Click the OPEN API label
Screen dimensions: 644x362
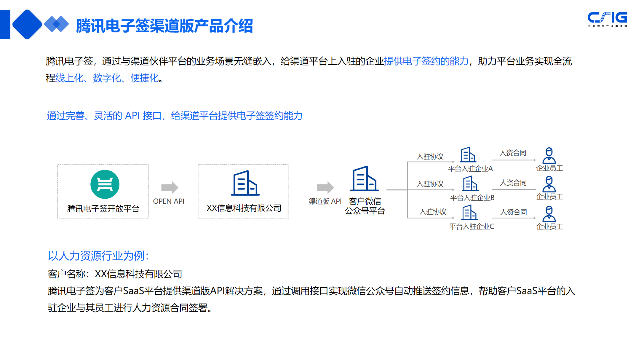click(169, 201)
